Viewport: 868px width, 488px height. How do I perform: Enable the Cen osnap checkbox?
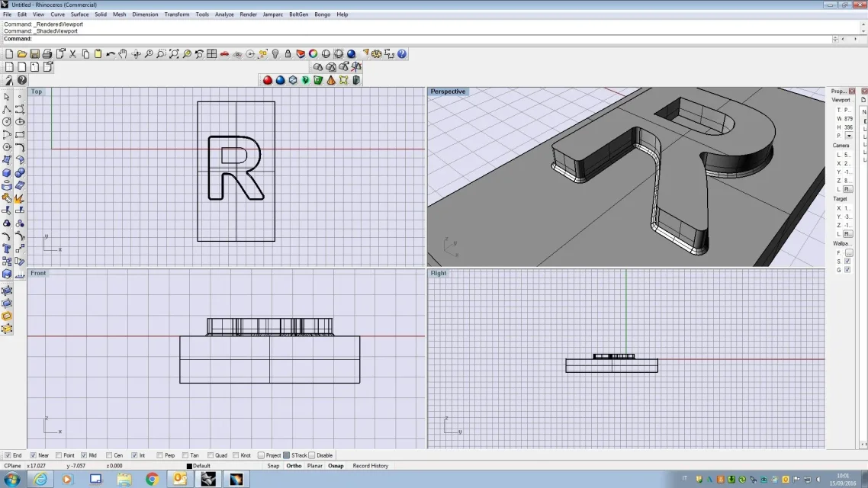[109, 455]
